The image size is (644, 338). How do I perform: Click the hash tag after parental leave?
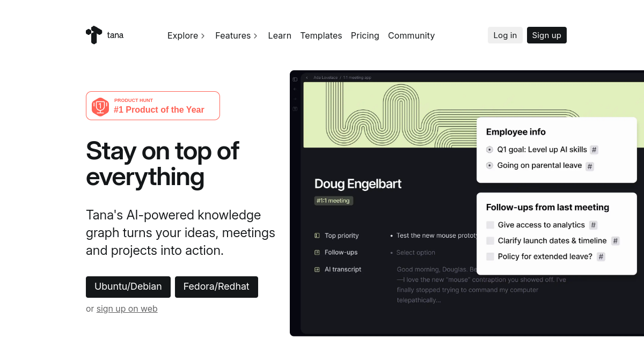[590, 166]
